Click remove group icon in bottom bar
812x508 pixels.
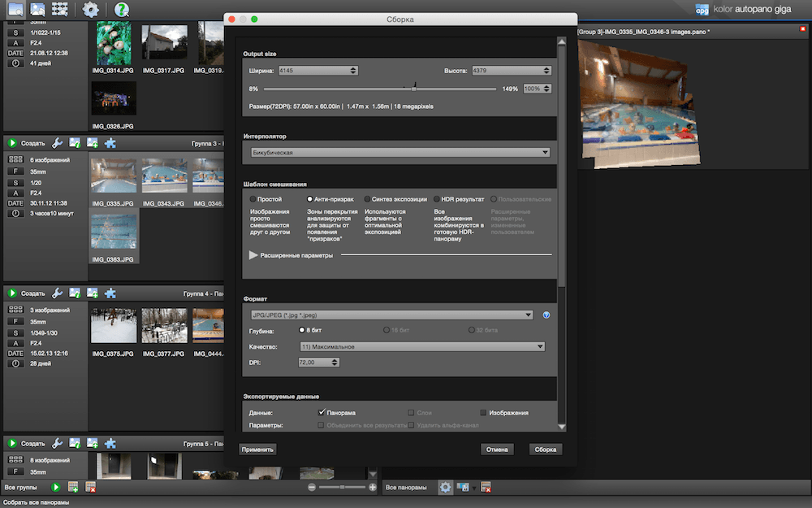pos(90,487)
